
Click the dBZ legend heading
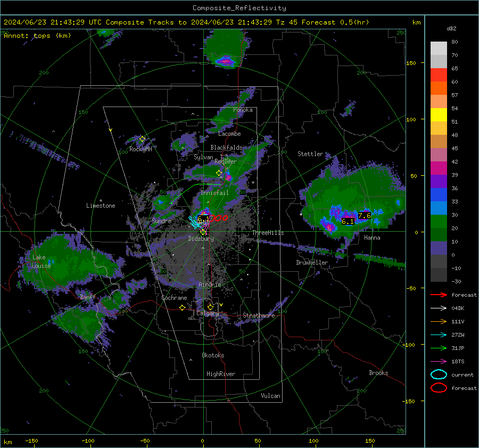[451, 28]
